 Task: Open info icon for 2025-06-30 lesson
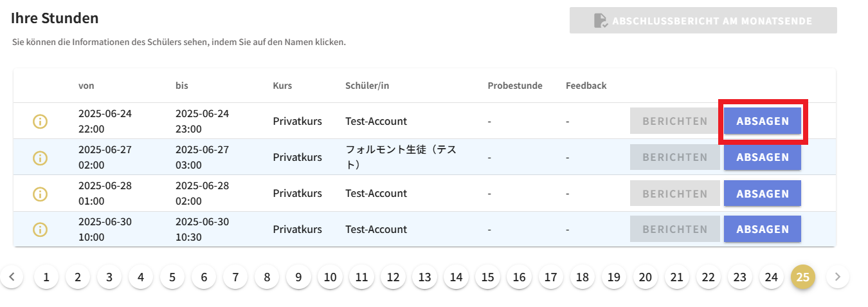point(41,229)
